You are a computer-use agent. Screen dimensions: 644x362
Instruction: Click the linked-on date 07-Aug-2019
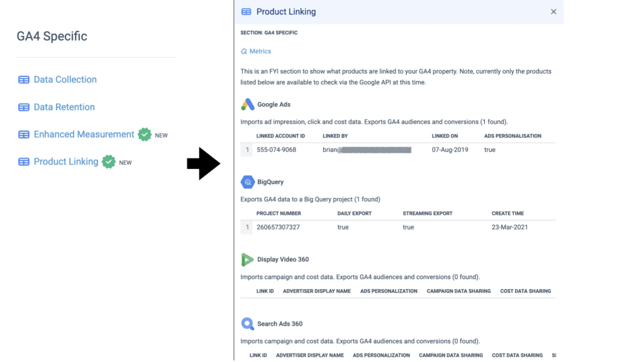[450, 150]
